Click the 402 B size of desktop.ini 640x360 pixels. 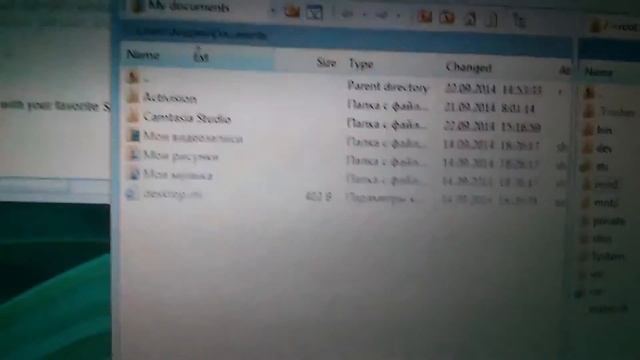318,197
